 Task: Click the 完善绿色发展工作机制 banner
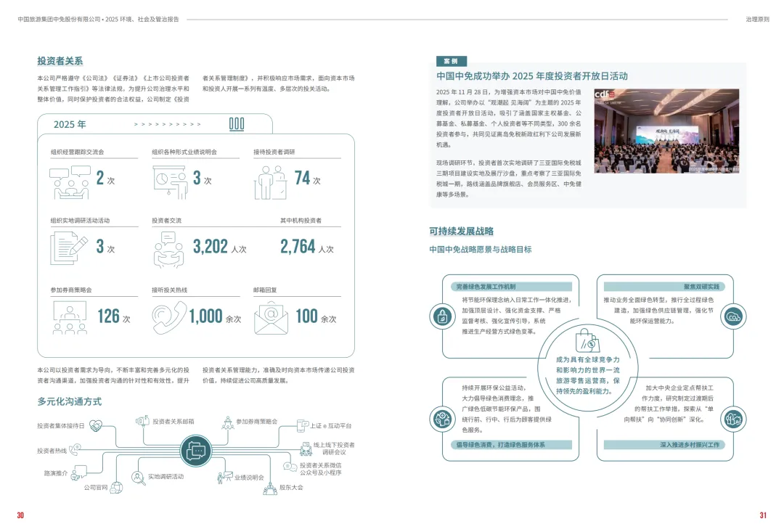[512, 287]
